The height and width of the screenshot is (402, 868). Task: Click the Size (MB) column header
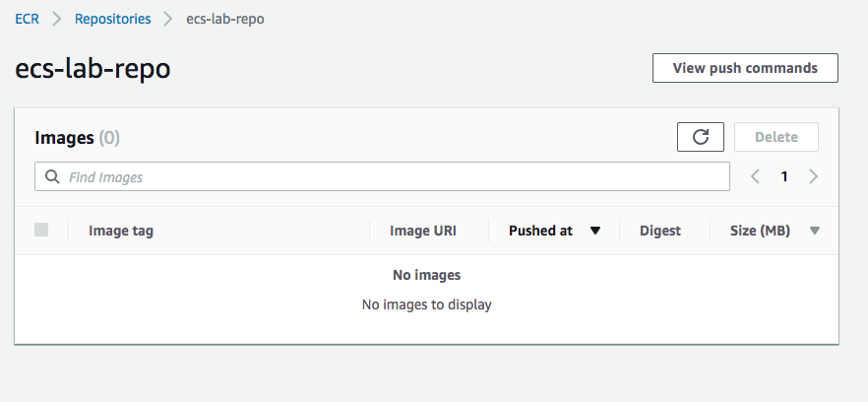pyautogui.click(x=760, y=231)
